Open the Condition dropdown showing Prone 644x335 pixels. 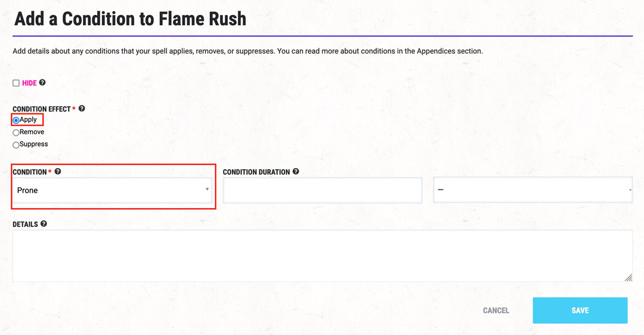(113, 190)
